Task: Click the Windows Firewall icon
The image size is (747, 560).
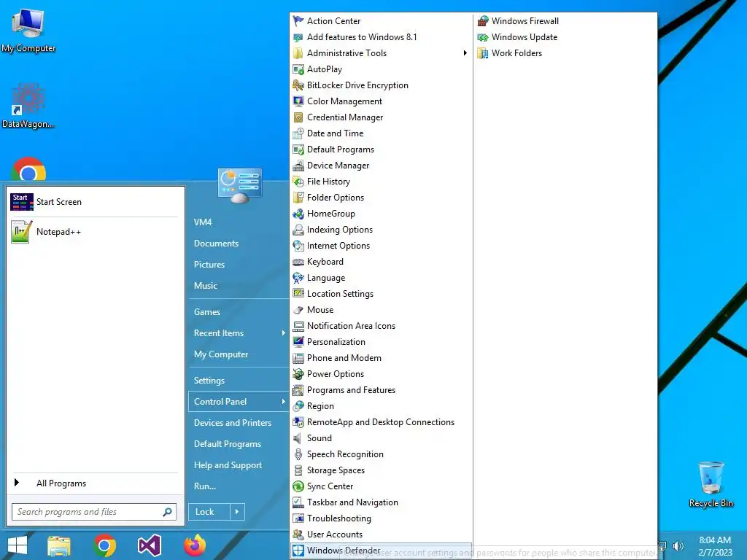Action: (483, 21)
